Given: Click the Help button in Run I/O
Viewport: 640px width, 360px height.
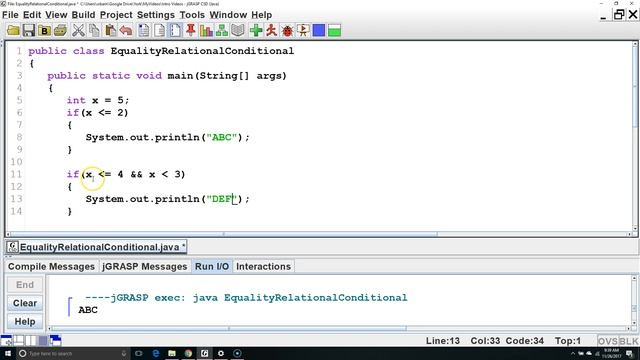Looking at the screenshot, I should [x=25, y=322].
